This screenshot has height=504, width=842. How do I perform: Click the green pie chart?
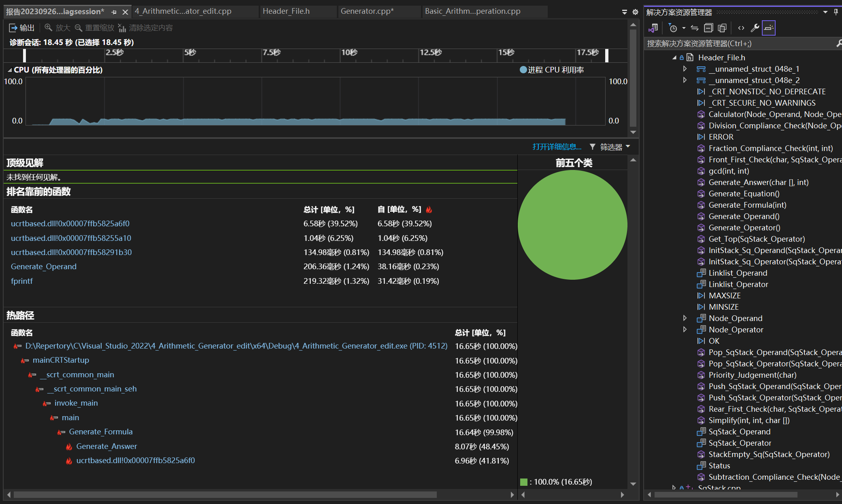coord(572,225)
